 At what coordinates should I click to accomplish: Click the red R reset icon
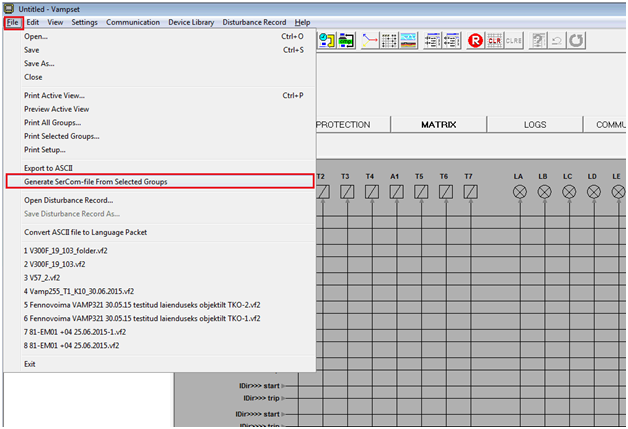475,40
